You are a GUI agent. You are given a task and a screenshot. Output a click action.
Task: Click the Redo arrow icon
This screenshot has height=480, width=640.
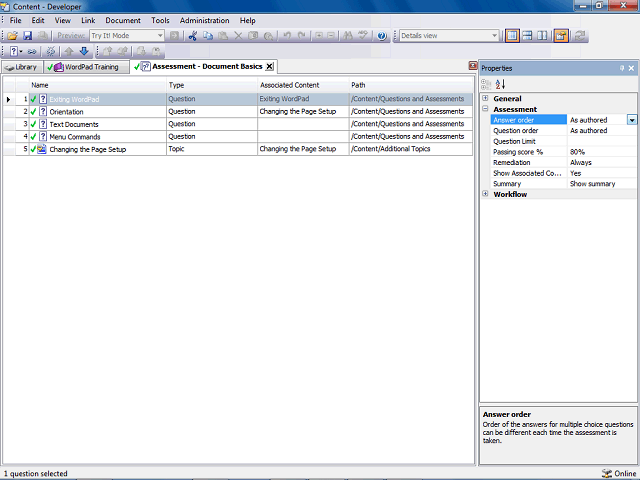pos(302,36)
